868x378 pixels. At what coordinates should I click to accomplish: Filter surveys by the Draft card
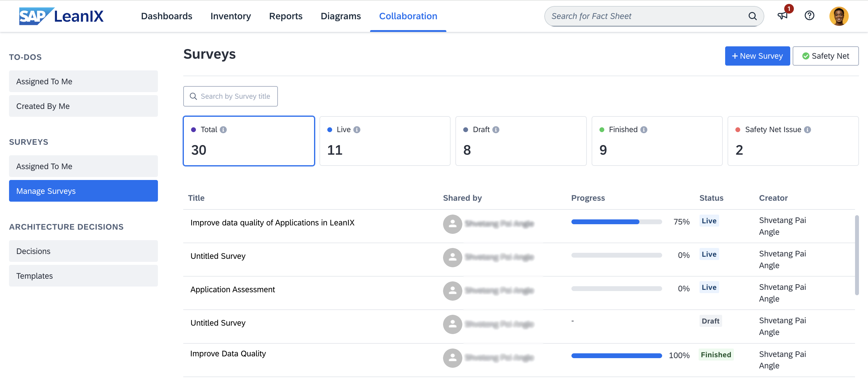pos(520,141)
